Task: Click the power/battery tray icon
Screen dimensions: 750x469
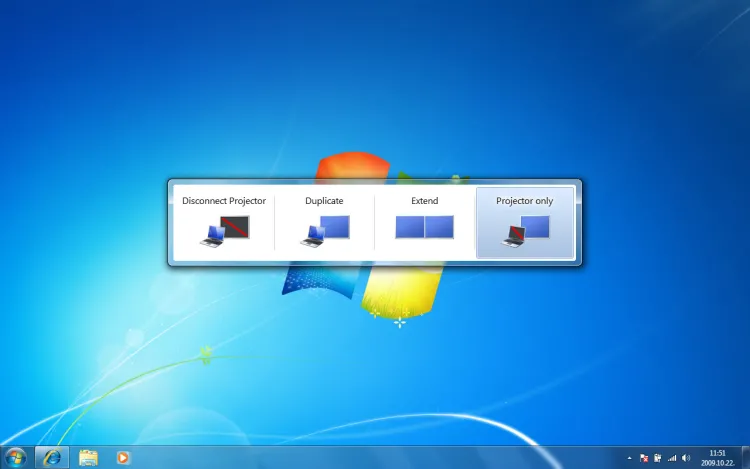Action: (x=658, y=458)
